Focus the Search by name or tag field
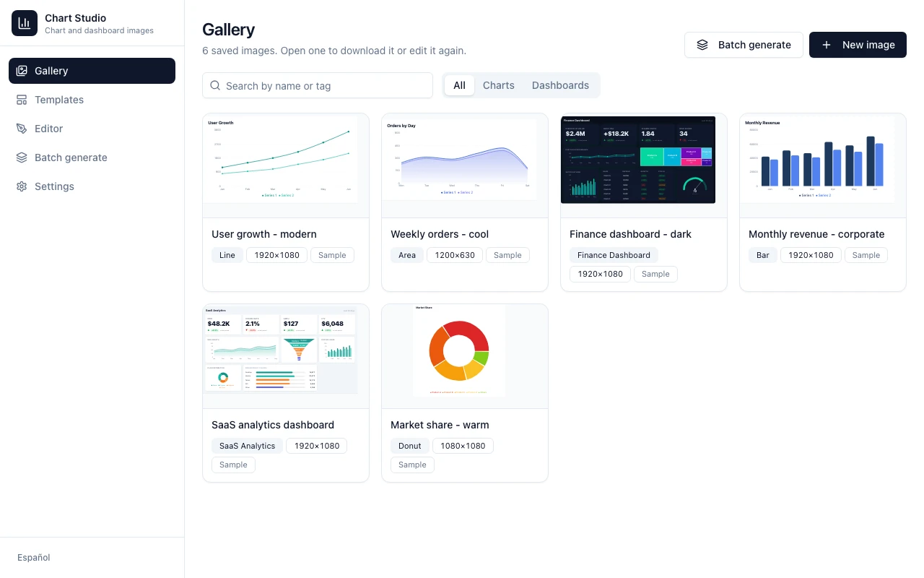The height and width of the screenshot is (578, 924). [x=318, y=85]
